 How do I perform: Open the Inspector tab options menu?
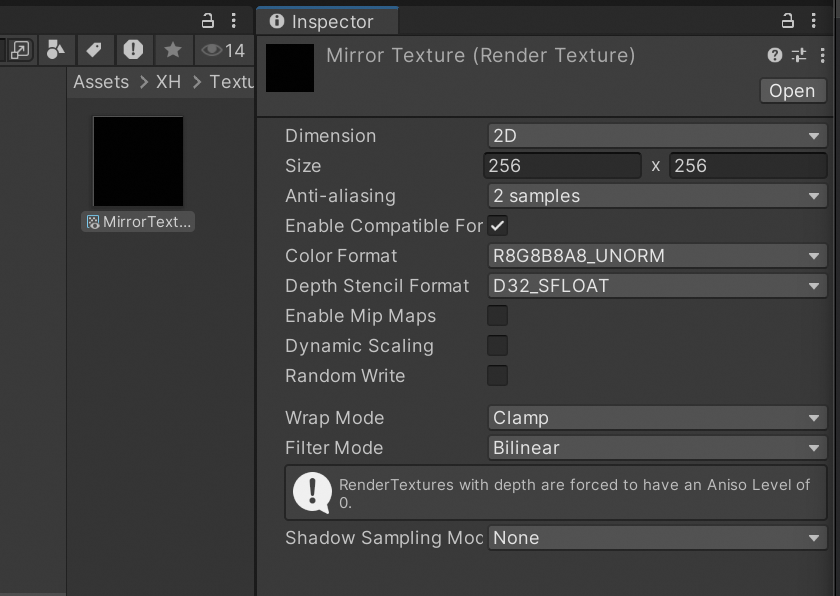814,21
